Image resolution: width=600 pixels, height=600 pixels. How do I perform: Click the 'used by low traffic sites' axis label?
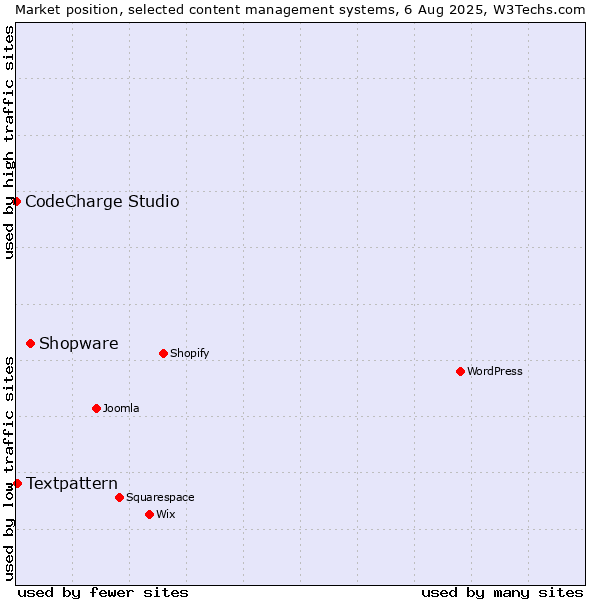[8, 469]
